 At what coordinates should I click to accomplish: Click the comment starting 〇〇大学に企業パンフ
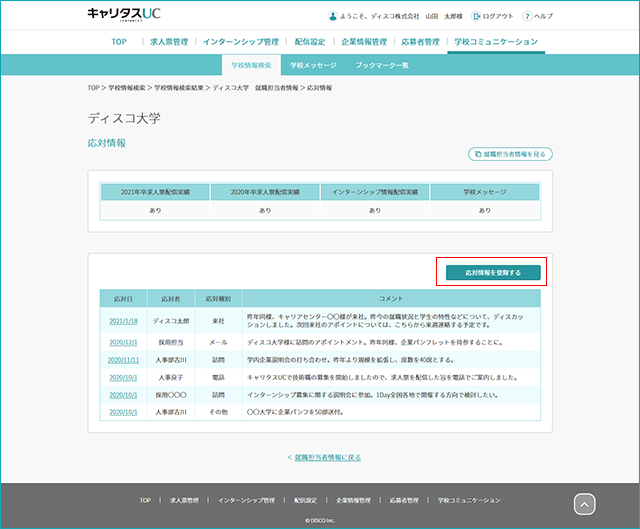[x=295, y=412]
